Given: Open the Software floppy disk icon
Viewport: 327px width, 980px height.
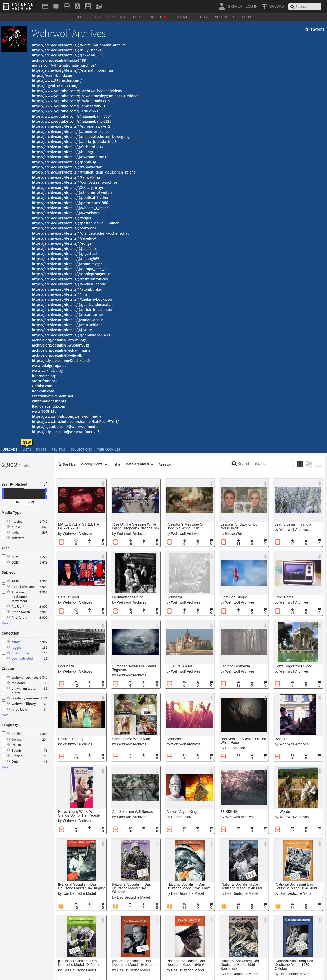Looking at the screenshot, I should pos(88,6).
